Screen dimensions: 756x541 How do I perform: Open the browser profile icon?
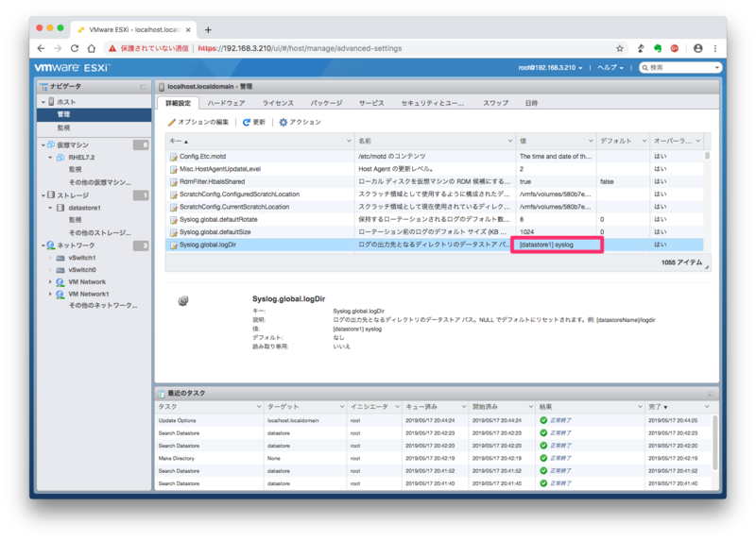point(697,48)
